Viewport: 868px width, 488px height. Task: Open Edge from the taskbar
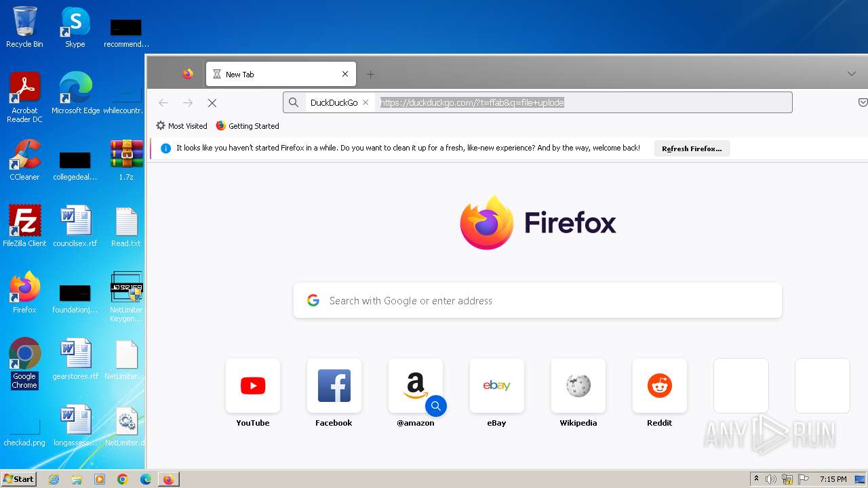coord(146,479)
